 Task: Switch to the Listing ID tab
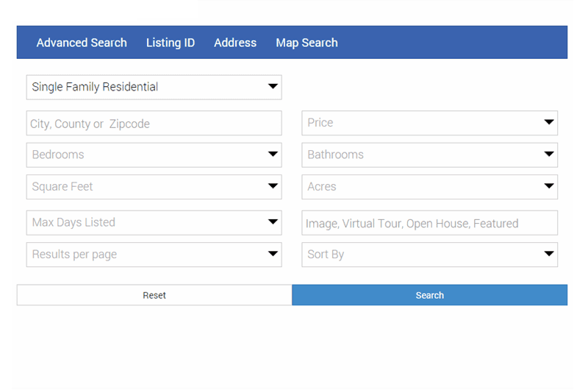(171, 43)
